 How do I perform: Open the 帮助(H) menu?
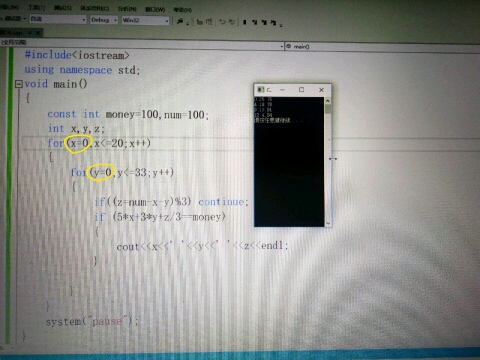[182, 10]
